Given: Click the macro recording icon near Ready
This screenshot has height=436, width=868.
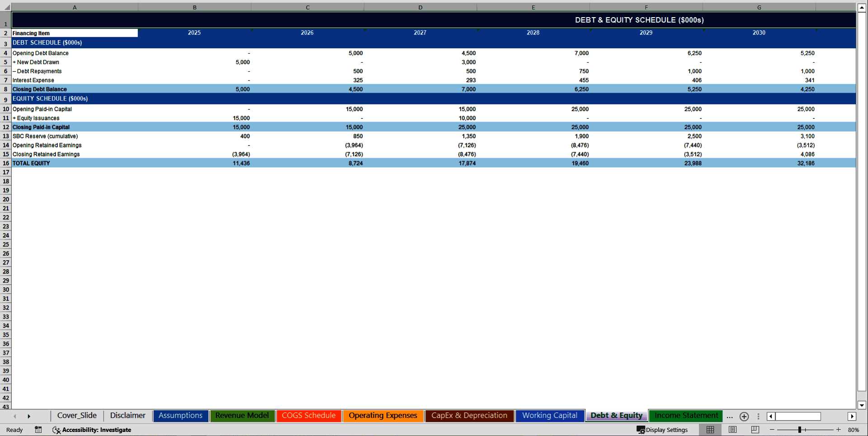Looking at the screenshot, I should click(x=38, y=430).
